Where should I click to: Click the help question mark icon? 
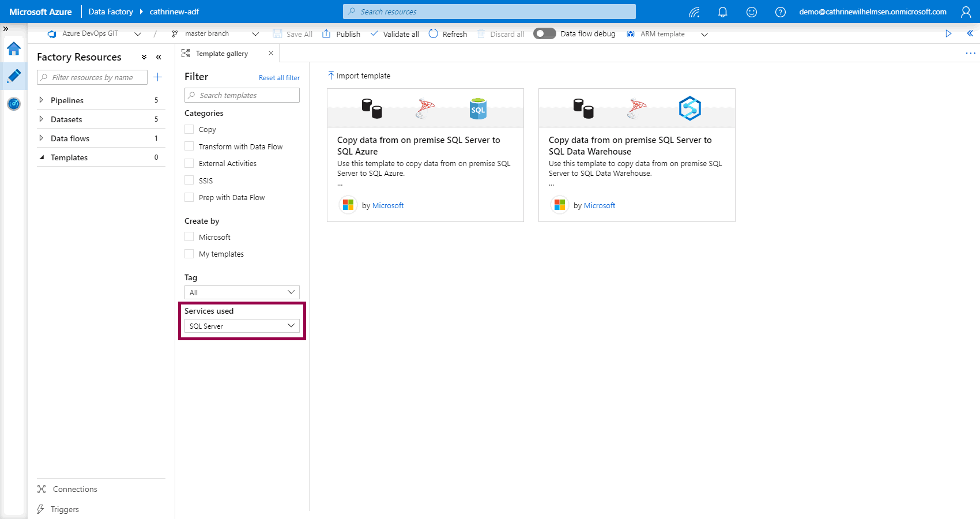click(780, 12)
